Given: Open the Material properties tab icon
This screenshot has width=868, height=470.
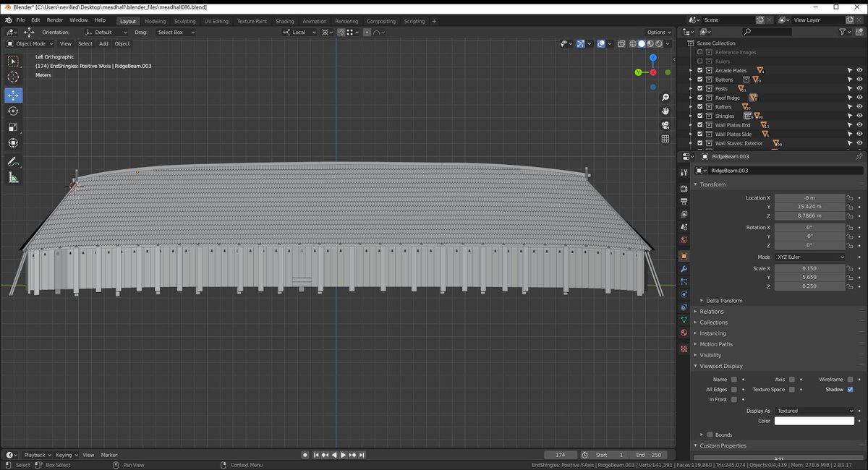Looking at the screenshot, I should (684, 333).
